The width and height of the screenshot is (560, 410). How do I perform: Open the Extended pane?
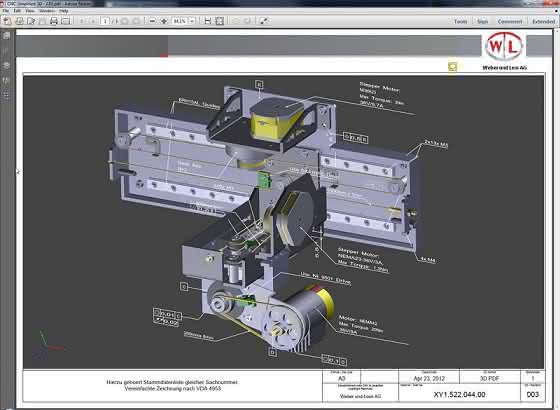[x=543, y=21]
